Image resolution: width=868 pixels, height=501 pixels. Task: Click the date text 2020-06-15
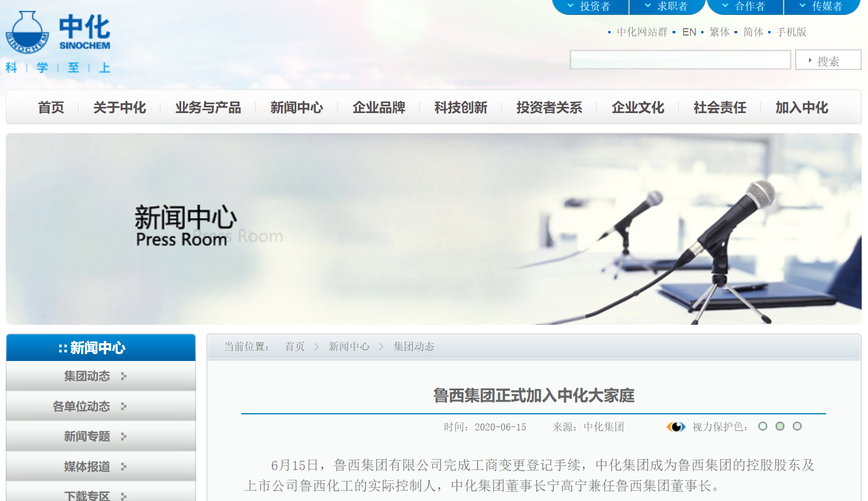(x=500, y=427)
